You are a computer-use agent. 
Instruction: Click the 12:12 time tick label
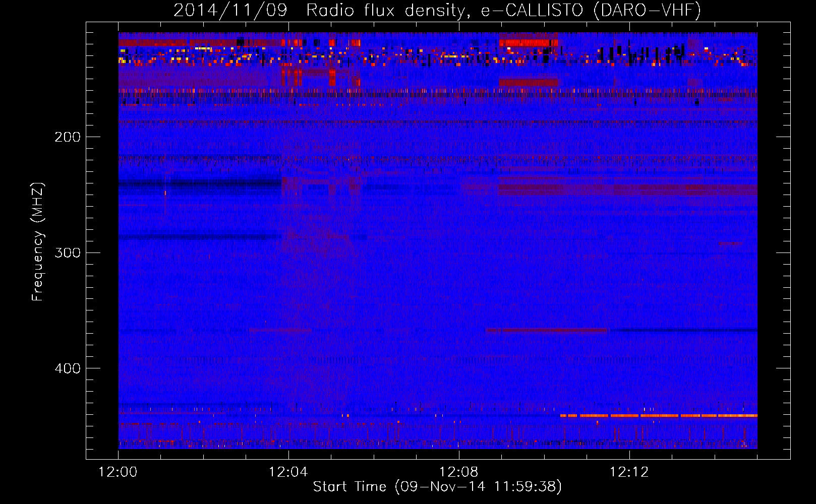tap(629, 472)
